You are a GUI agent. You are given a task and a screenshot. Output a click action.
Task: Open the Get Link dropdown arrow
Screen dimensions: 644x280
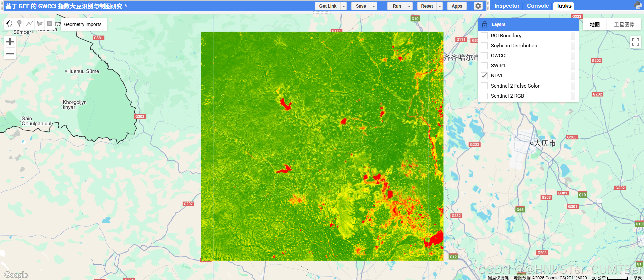pyautogui.click(x=343, y=6)
